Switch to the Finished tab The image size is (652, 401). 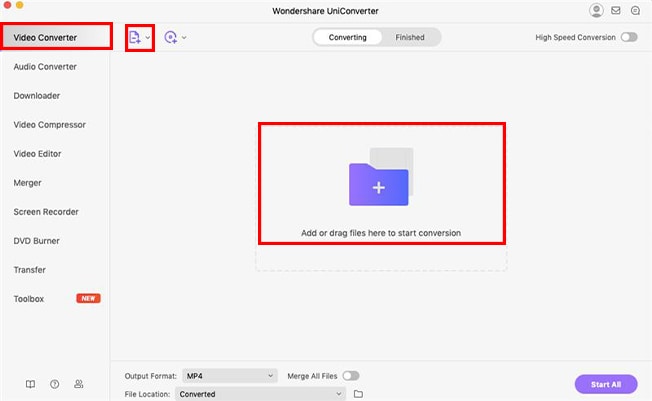tap(410, 37)
